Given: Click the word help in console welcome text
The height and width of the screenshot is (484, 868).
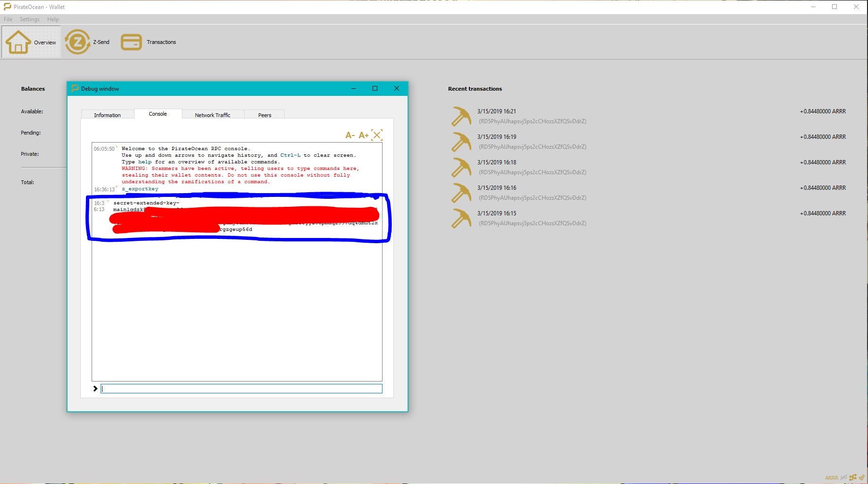Looking at the screenshot, I should [x=145, y=162].
